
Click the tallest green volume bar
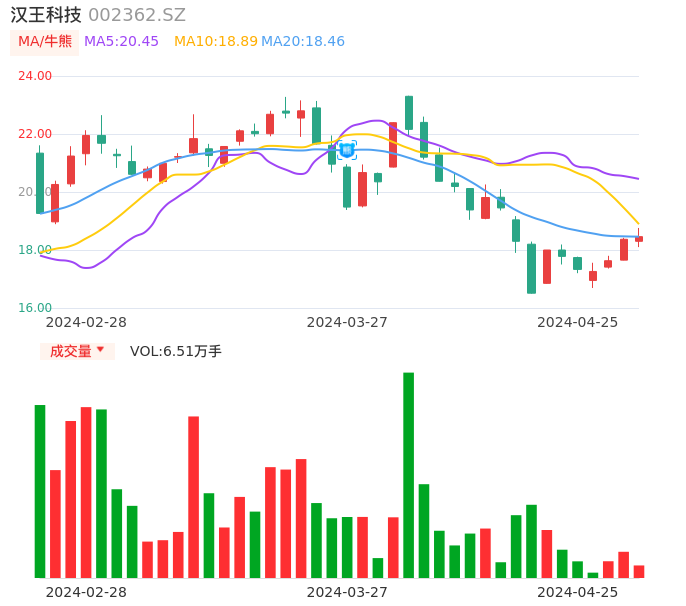(409, 475)
